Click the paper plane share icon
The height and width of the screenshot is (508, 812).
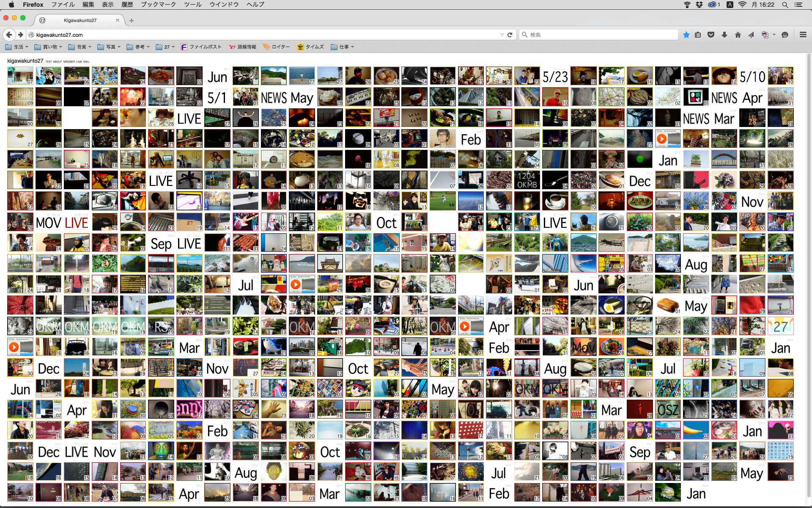click(751, 35)
